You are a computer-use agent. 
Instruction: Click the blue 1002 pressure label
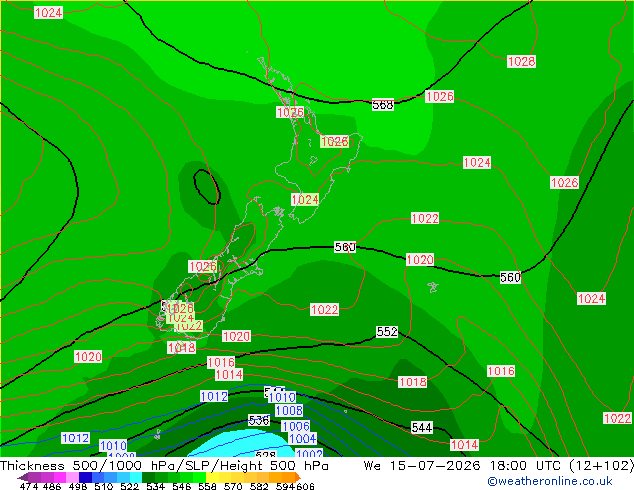[309, 453]
